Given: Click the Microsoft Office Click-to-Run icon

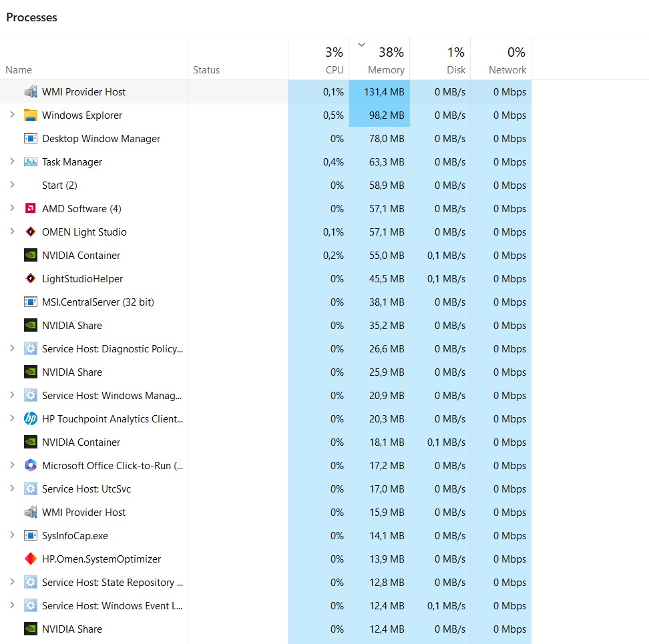Looking at the screenshot, I should (x=30, y=466).
